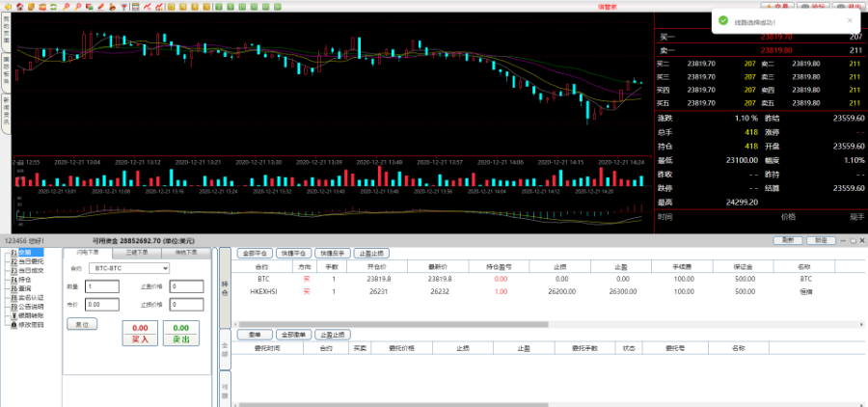Click the yellow back arrow toolbar icon

coord(8,7)
